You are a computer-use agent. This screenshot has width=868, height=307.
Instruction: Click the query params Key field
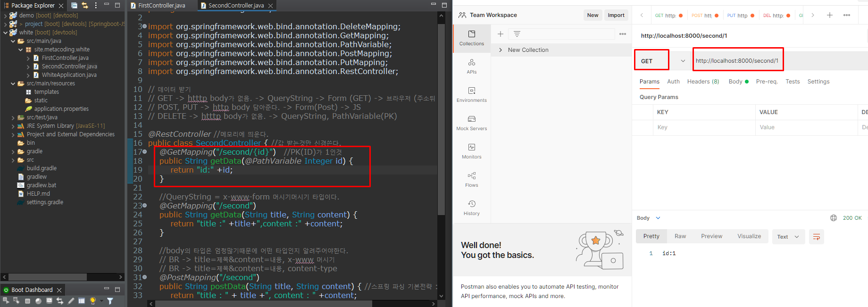pyautogui.click(x=704, y=127)
